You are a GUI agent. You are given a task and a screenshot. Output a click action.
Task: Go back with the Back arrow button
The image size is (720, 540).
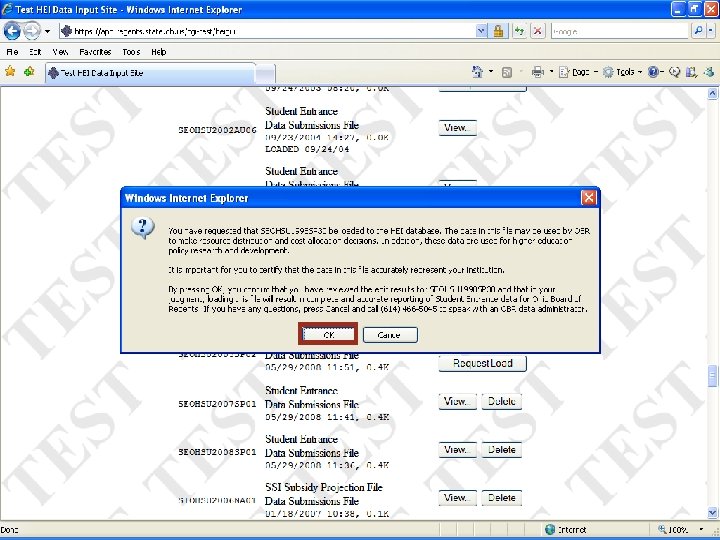point(12,31)
